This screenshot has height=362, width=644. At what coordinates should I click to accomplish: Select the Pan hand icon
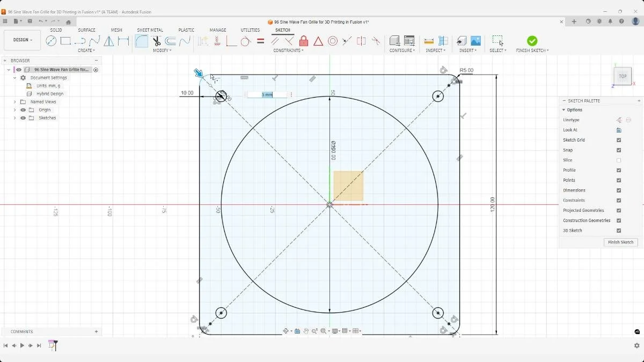305,331
